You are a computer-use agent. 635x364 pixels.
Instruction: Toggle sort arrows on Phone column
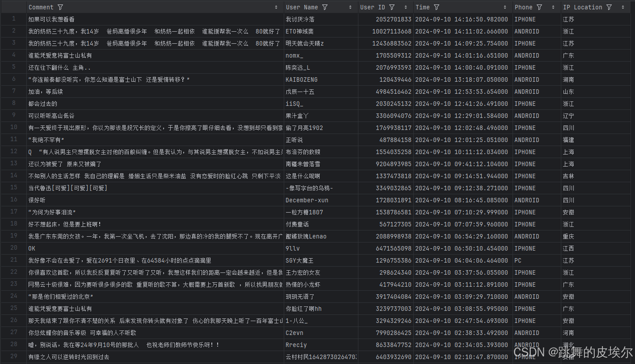click(553, 7)
